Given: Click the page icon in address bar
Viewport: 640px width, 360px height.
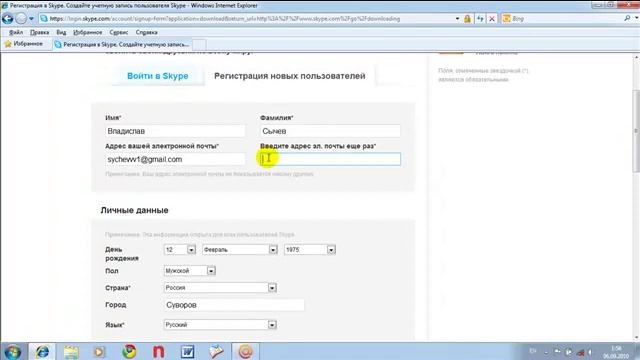Looking at the screenshot, I should [x=44, y=19].
